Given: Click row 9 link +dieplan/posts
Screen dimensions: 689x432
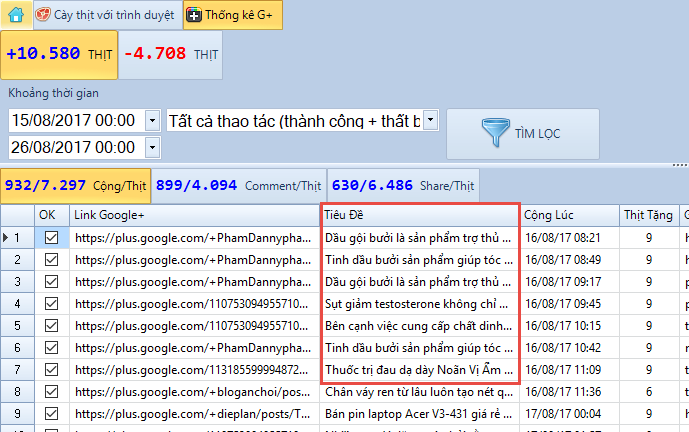Looking at the screenshot, I should point(193,414).
